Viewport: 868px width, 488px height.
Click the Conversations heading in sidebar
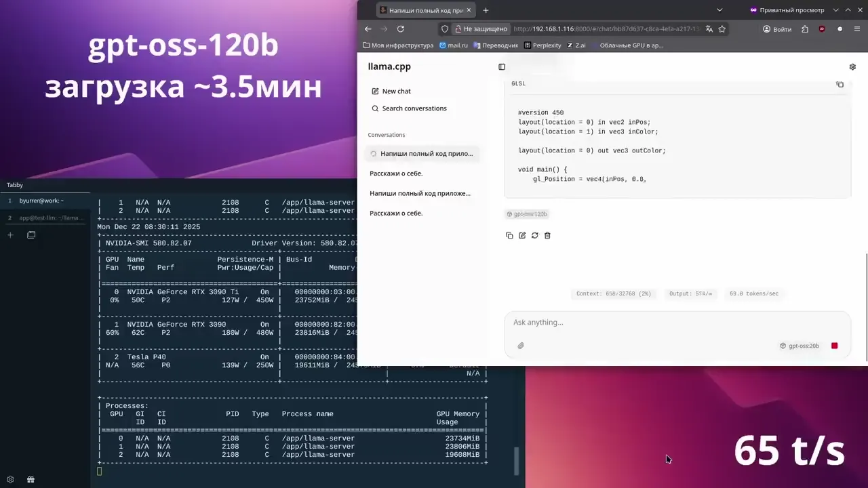coord(387,135)
